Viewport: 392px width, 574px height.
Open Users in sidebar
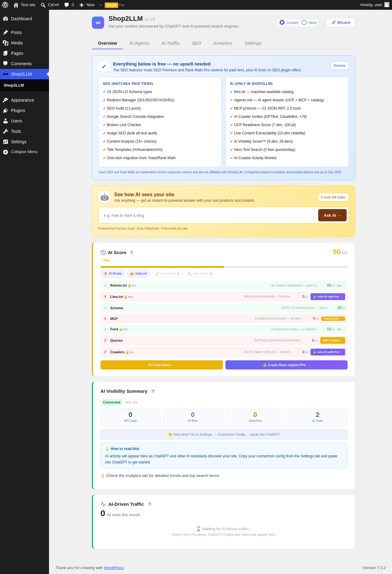[24, 121]
